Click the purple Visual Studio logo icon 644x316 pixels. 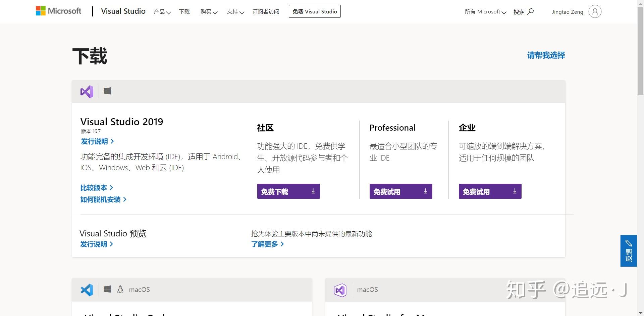pyautogui.click(x=87, y=92)
